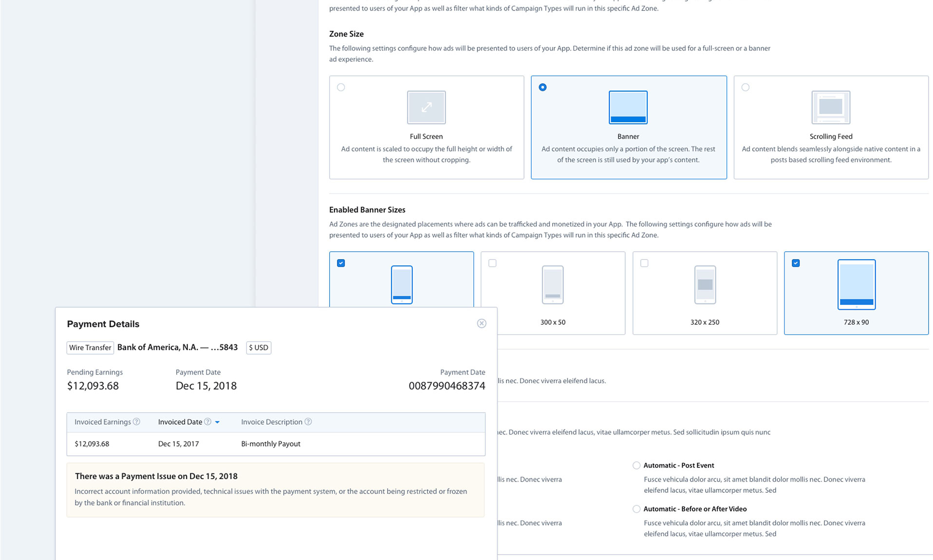Click the Invoiced Earnings column header
The image size is (933, 560).
point(103,422)
